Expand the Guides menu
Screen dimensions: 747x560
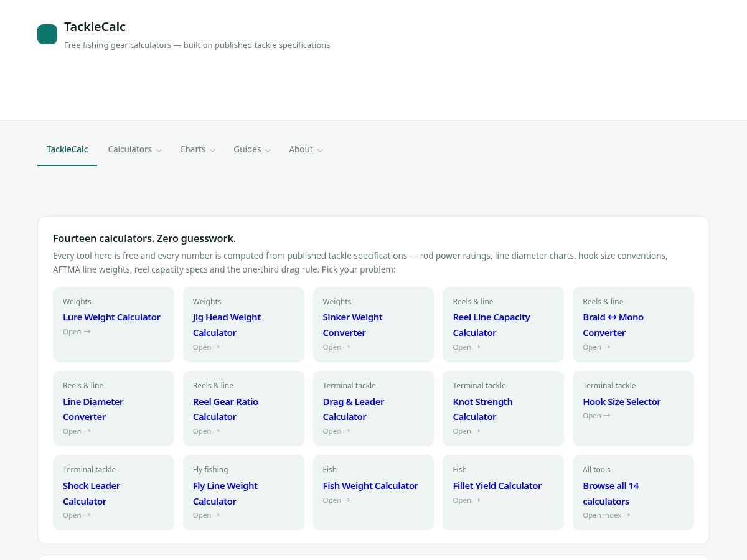pyautogui.click(x=252, y=149)
